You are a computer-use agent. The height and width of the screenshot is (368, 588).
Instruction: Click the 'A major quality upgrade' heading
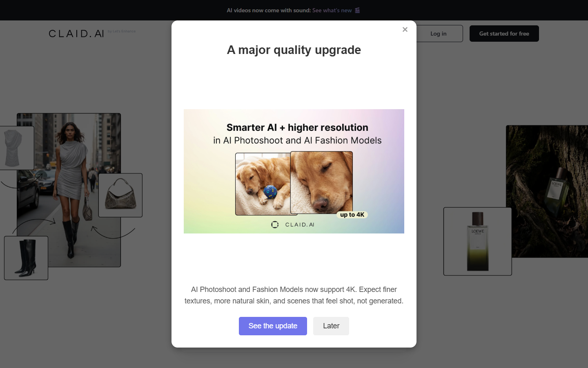tap(294, 50)
